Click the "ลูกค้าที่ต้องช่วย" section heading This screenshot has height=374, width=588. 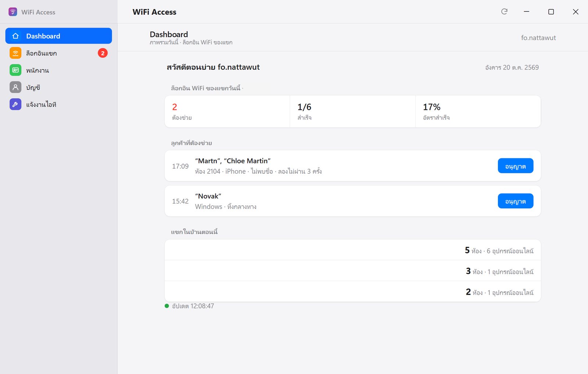(x=191, y=143)
